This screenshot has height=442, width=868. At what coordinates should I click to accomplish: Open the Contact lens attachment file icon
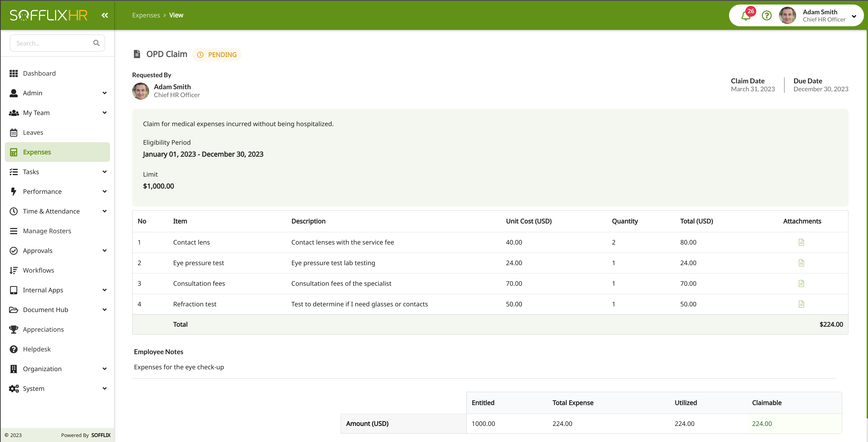(802, 242)
